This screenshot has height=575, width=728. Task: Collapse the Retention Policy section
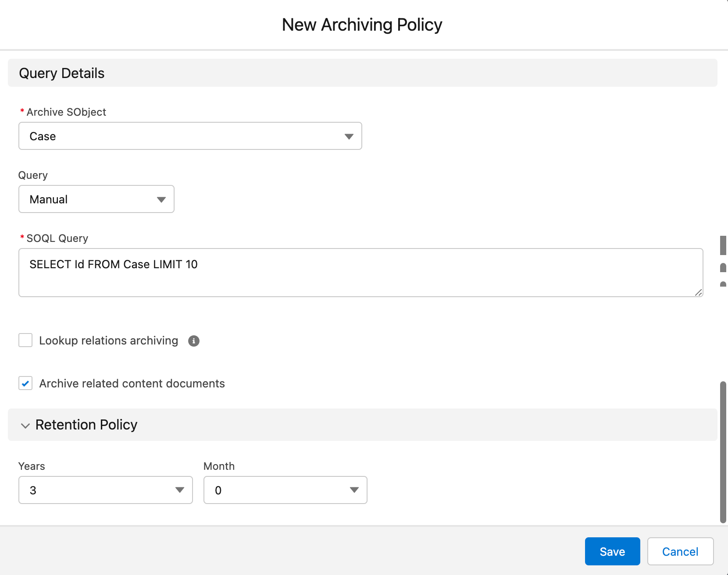25,425
